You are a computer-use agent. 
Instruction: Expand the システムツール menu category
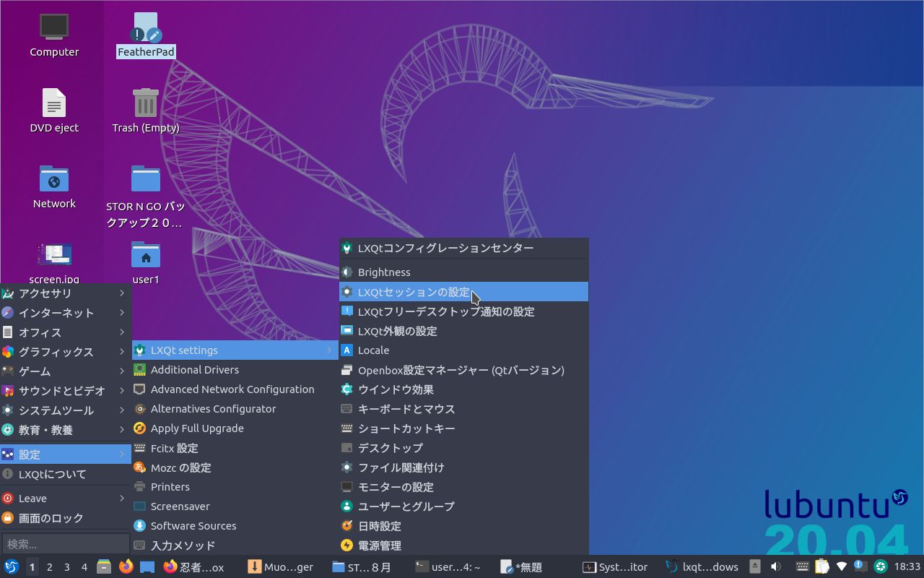click(66, 410)
